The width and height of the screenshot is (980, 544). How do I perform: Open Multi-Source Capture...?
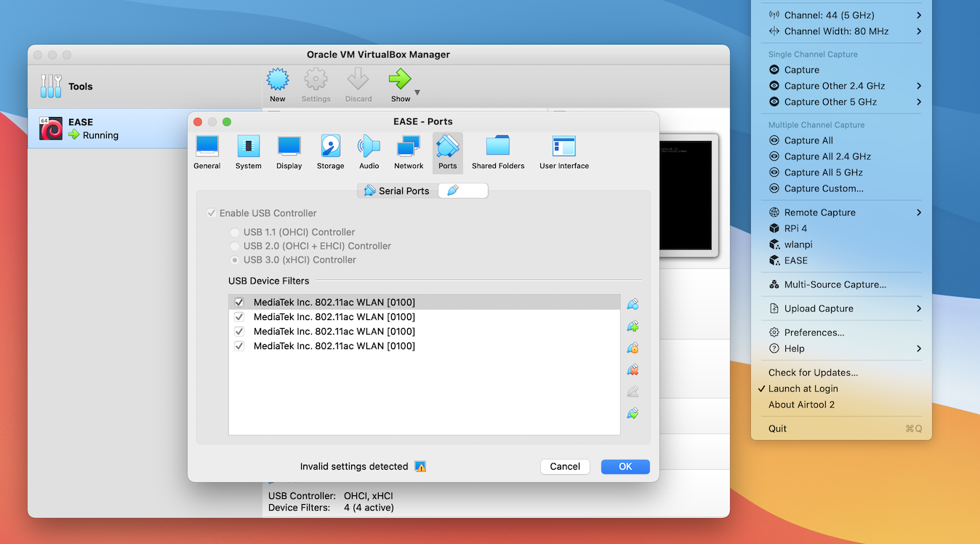[x=841, y=284]
